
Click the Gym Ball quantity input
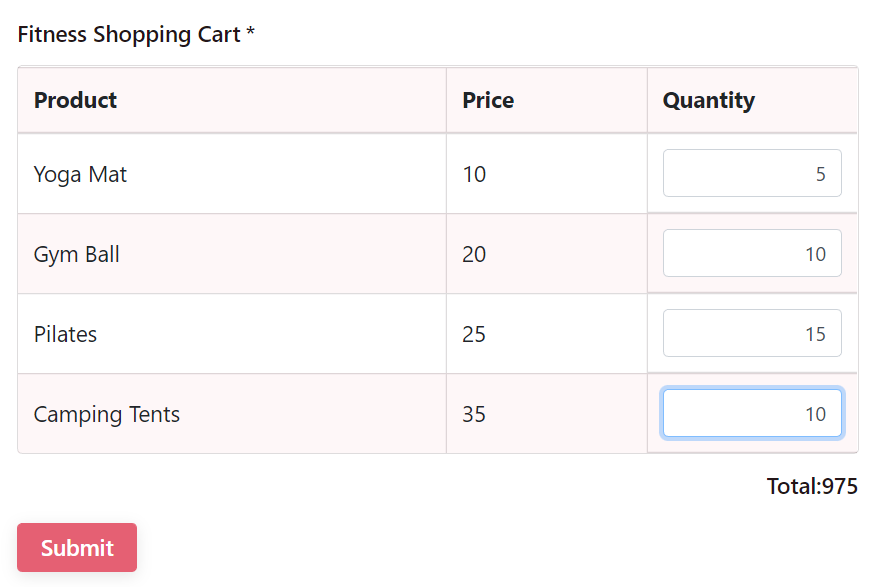click(x=751, y=254)
